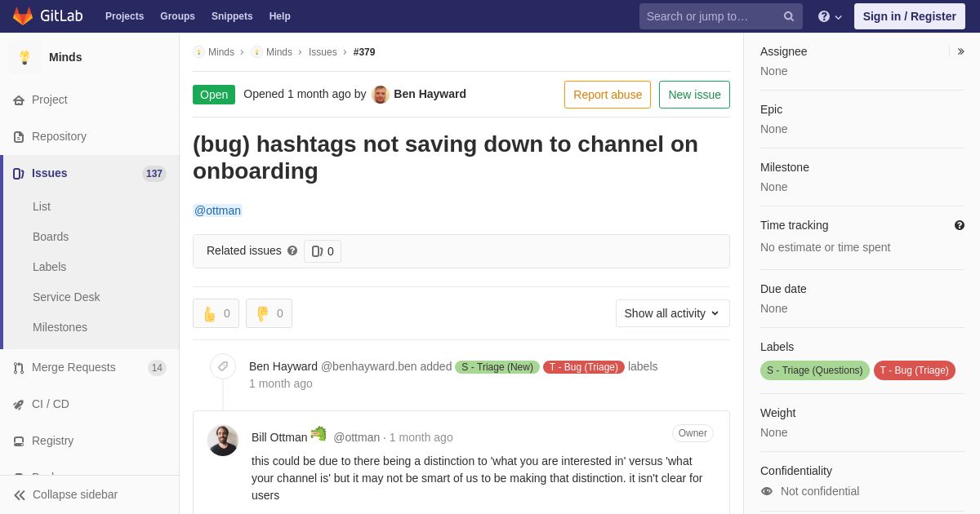Click the Minds project lightbulb avatar

pyautogui.click(x=24, y=57)
